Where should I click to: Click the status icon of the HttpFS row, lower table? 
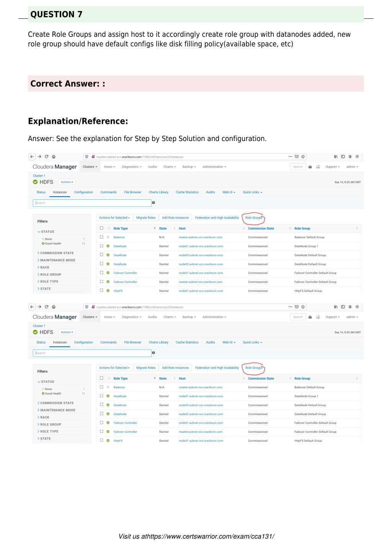point(108,440)
